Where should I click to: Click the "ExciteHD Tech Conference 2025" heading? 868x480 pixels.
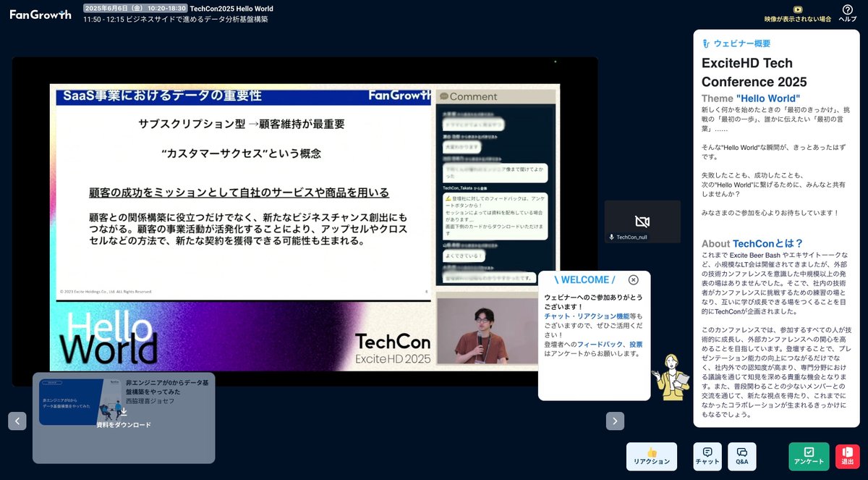tap(754, 72)
